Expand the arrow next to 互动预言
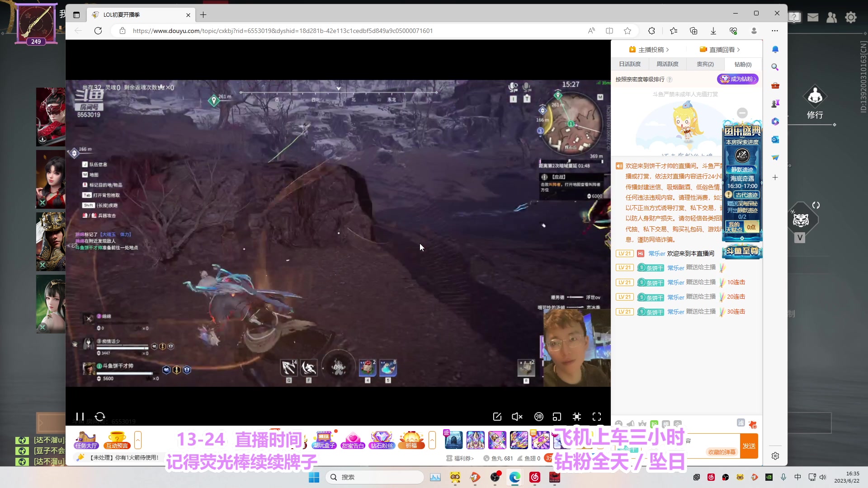Viewport: 868px width, 488px height. point(138,440)
